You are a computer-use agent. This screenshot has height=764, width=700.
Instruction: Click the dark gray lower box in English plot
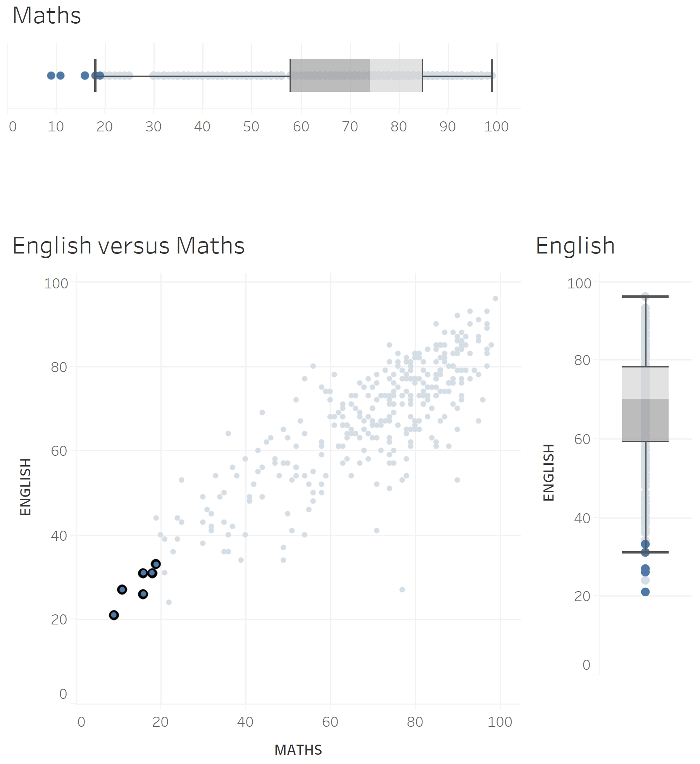coord(645,420)
